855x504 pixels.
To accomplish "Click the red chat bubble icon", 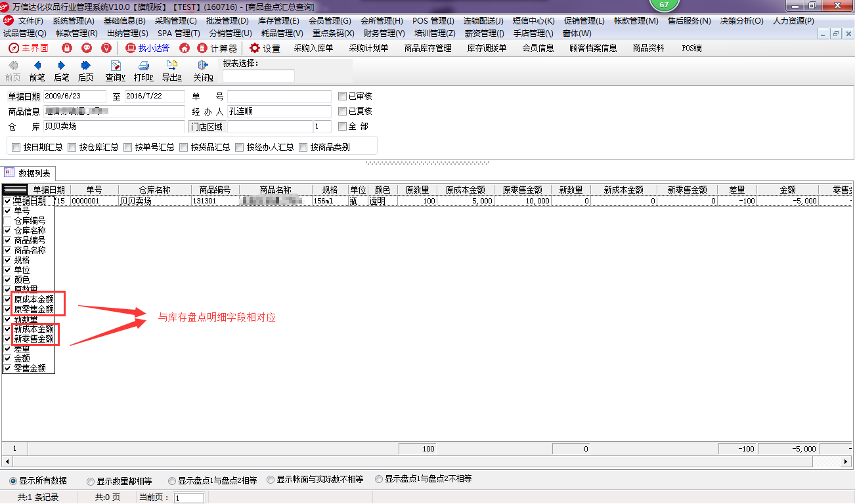I will coord(86,48).
